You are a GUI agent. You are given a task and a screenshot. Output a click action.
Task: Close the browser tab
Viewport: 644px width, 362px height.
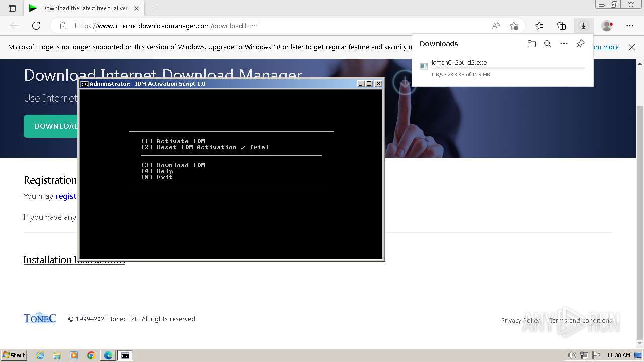click(x=136, y=8)
